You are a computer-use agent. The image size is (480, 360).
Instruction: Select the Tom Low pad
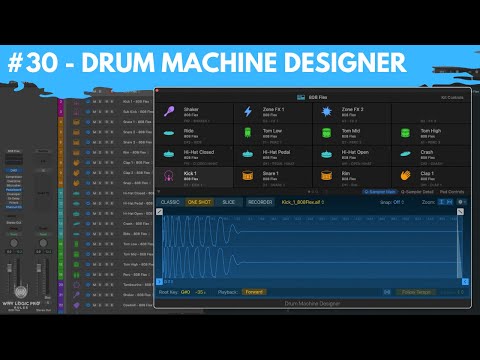[x=273, y=135]
